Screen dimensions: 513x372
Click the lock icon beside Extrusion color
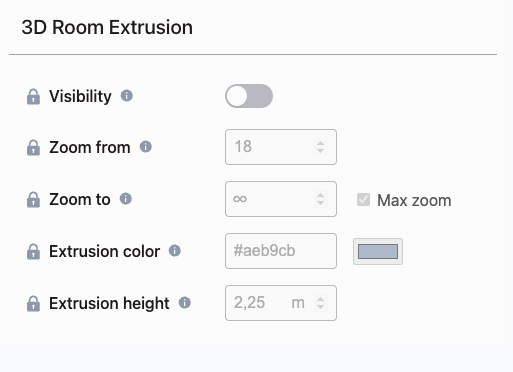coord(33,251)
